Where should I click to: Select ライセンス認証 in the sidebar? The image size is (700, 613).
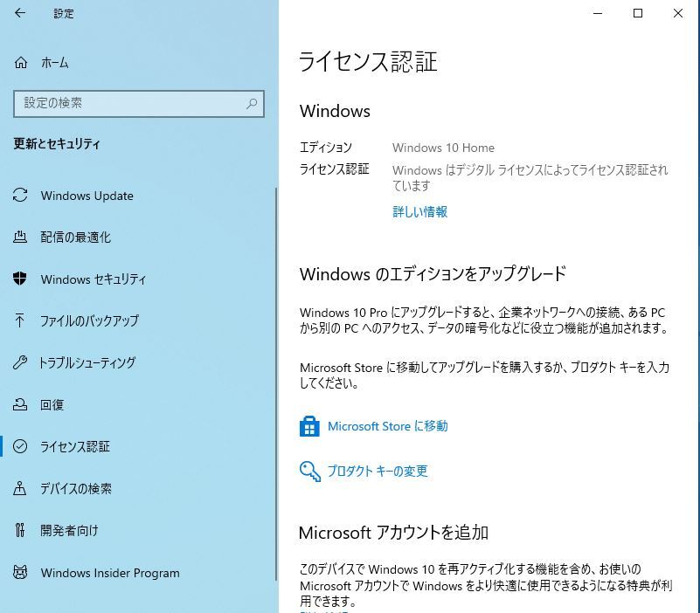(74, 446)
